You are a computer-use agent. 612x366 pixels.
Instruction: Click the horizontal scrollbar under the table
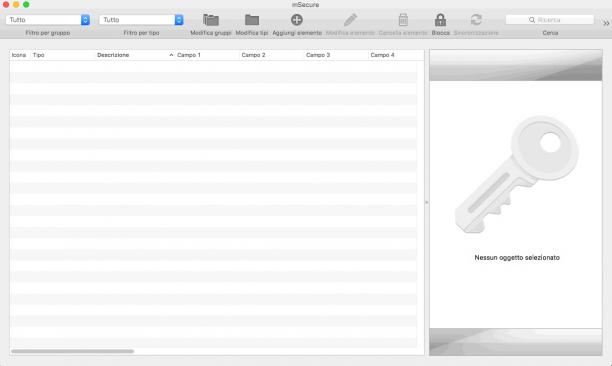(x=73, y=351)
